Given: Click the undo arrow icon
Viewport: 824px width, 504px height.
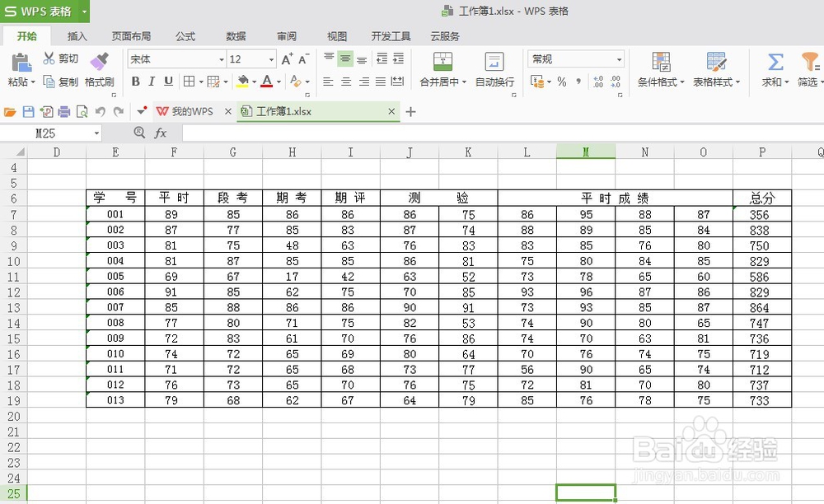Looking at the screenshot, I should [100, 112].
